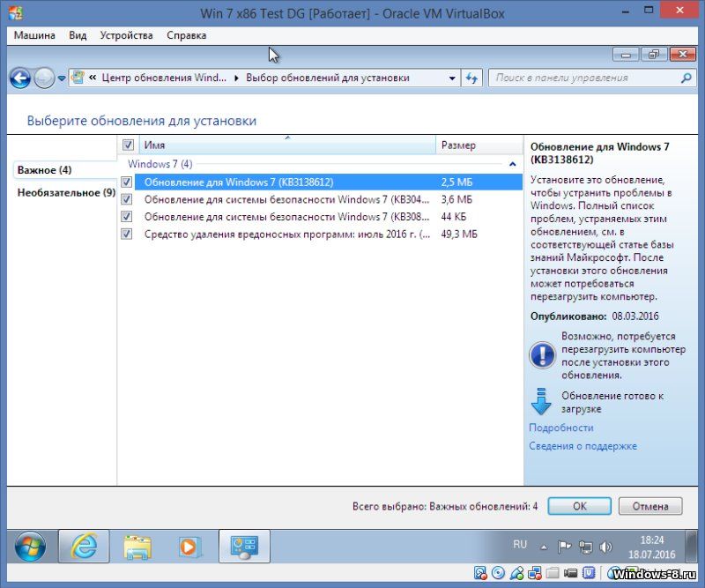705x588 pixels.
Task: Minimize the inner Windows 7 window
Action: [x=626, y=55]
